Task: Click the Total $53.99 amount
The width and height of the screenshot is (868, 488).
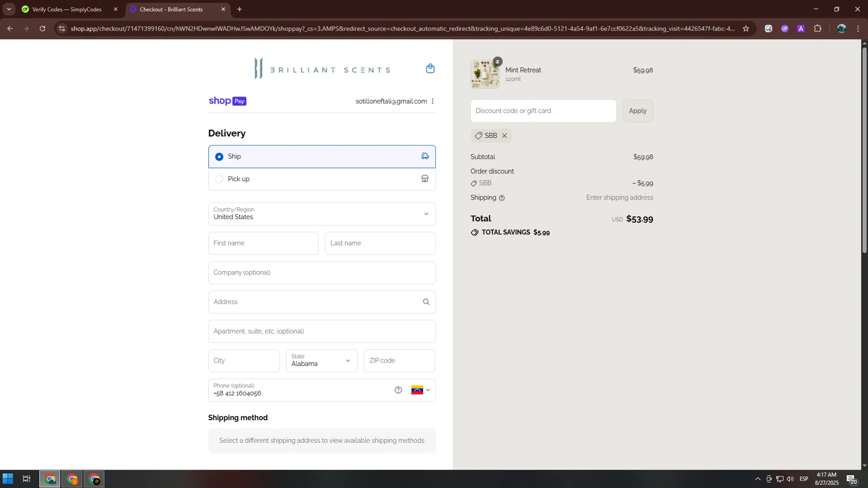Action: 639,219
